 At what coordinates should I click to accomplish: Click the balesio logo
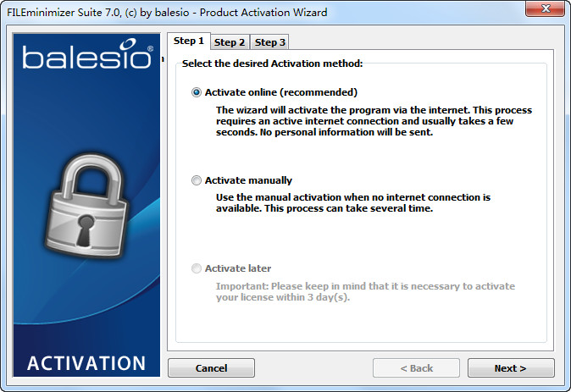[87, 58]
